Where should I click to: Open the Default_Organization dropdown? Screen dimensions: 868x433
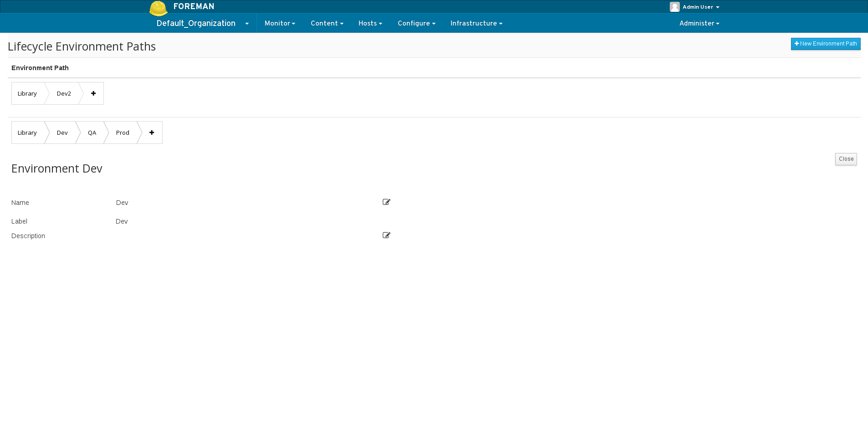203,23
